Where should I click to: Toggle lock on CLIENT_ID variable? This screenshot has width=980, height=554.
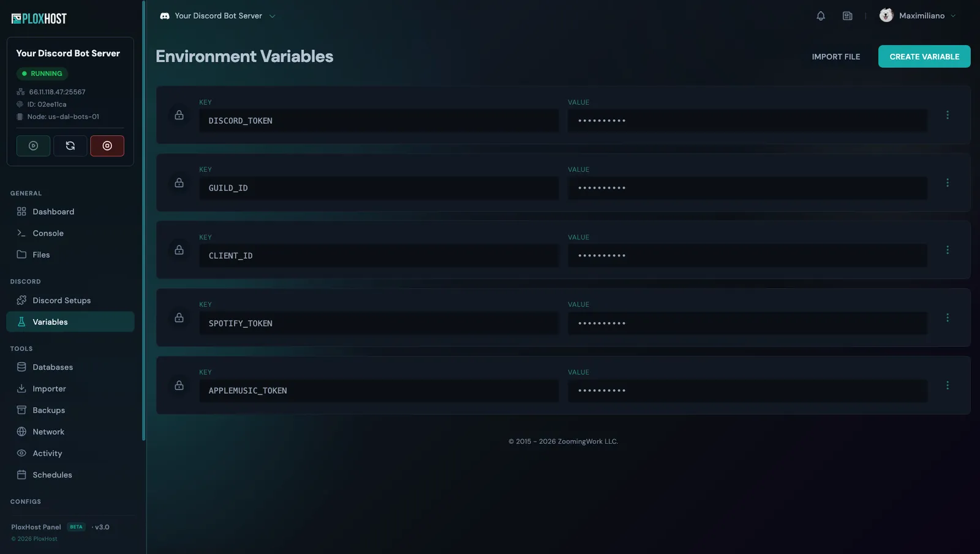click(x=179, y=250)
